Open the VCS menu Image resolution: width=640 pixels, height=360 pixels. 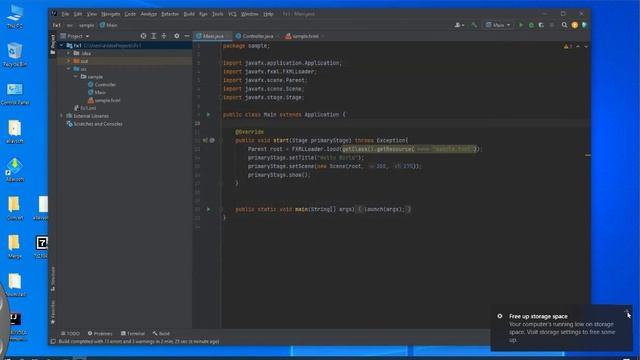[232, 14]
